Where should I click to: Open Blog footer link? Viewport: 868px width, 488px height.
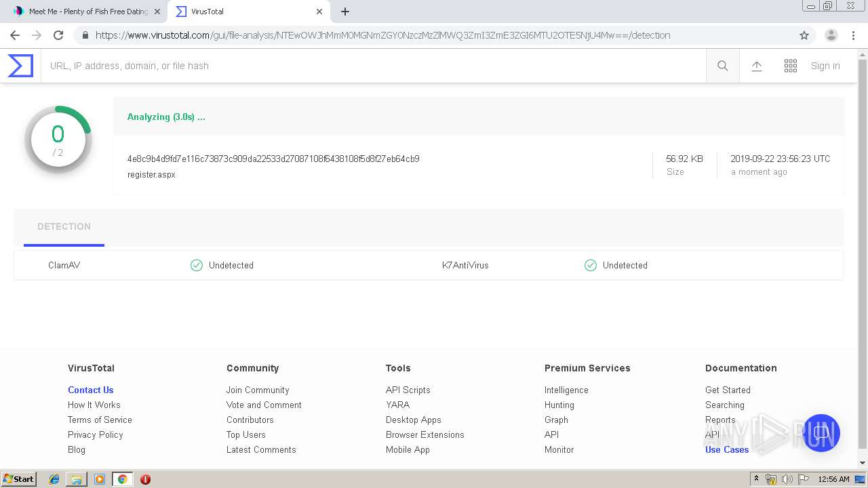point(77,449)
